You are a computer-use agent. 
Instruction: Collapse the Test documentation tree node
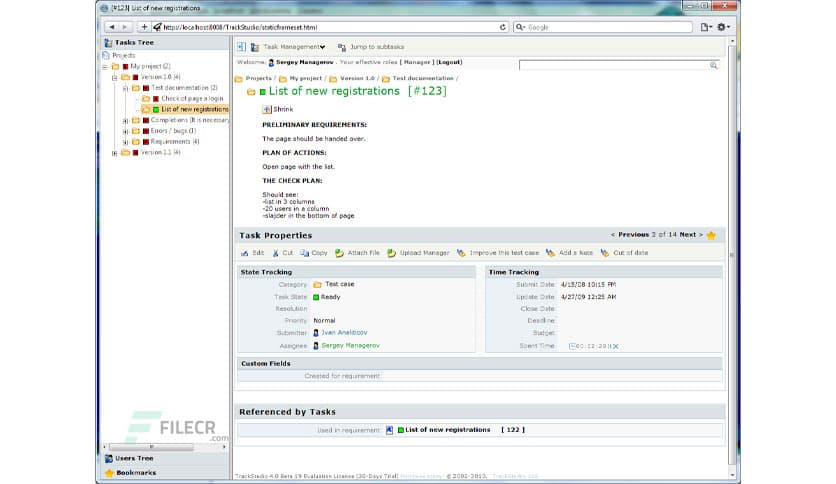[125, 88]
